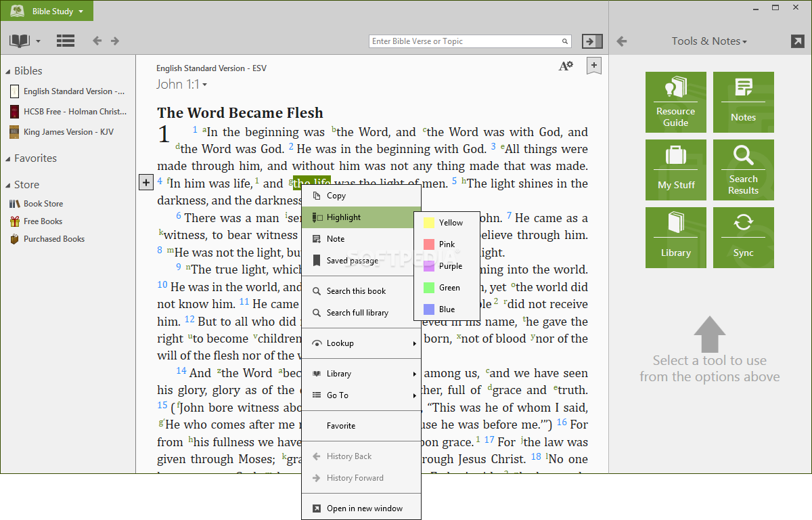Pop out the Tools & Notes panel
Screen dimensions: 812x520
[x=797, y=41]
